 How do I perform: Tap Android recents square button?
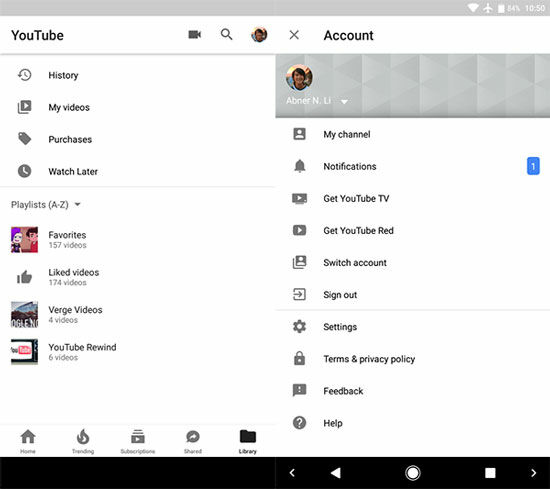pyautogui.click(x=490, y=473)
